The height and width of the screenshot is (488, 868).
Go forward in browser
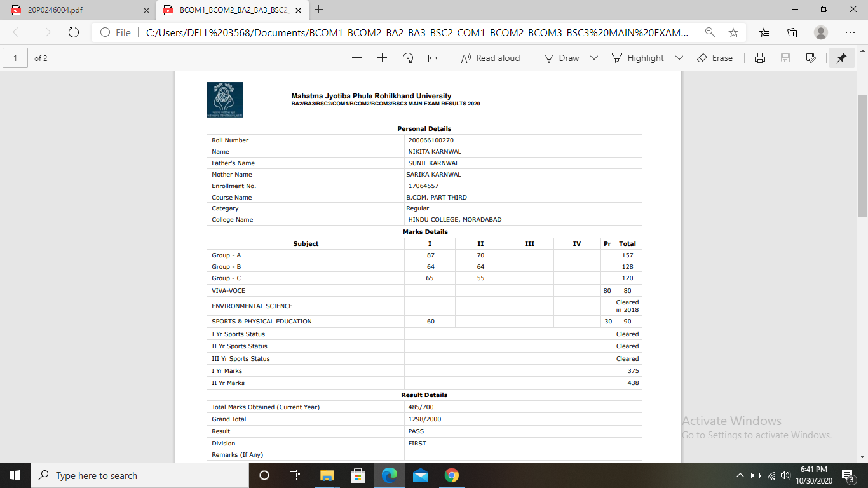coord(45,32)
